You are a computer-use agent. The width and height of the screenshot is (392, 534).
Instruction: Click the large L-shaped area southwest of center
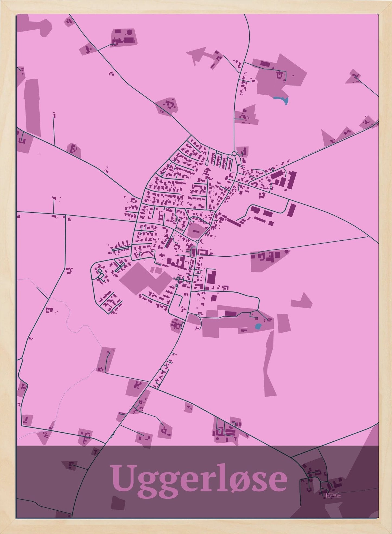tap(144, 278)
